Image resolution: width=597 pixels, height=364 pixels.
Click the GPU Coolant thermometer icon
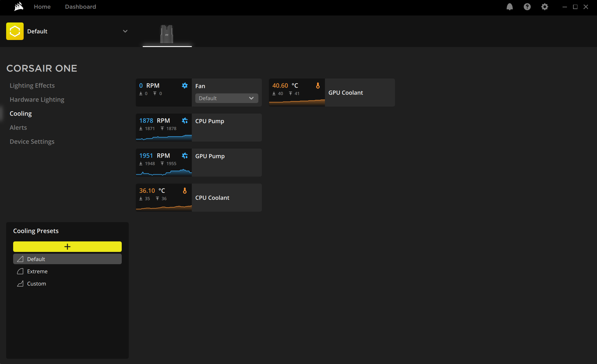(x=318, y=86)
